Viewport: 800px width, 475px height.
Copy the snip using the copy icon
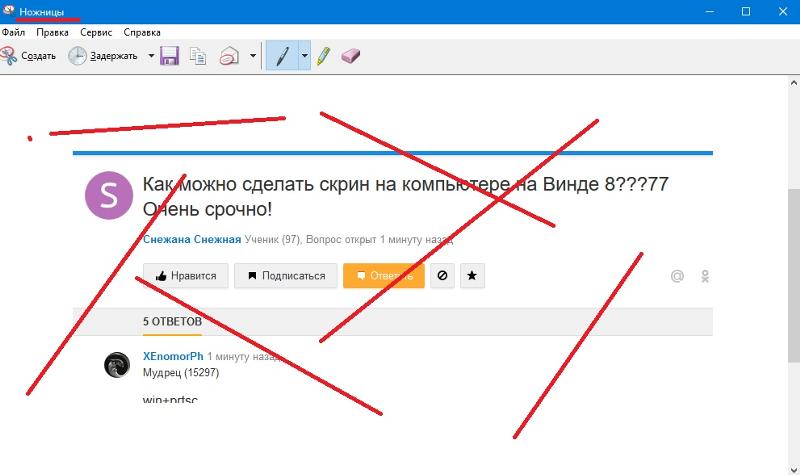click(x=197, y=56)
